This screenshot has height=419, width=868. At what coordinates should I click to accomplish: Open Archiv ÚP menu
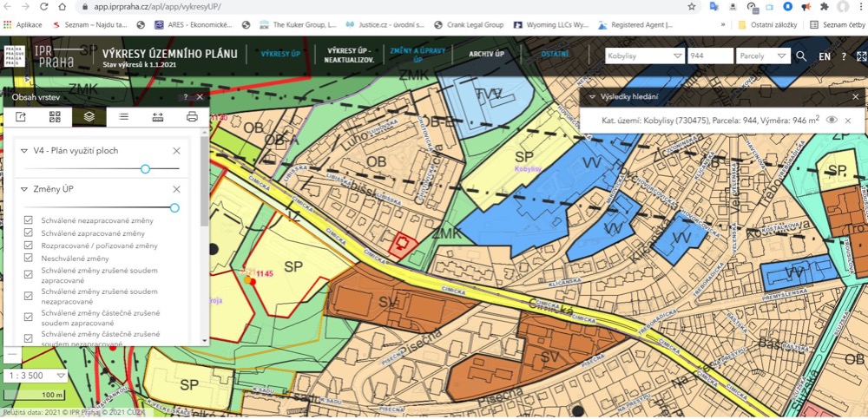(487, 55)
